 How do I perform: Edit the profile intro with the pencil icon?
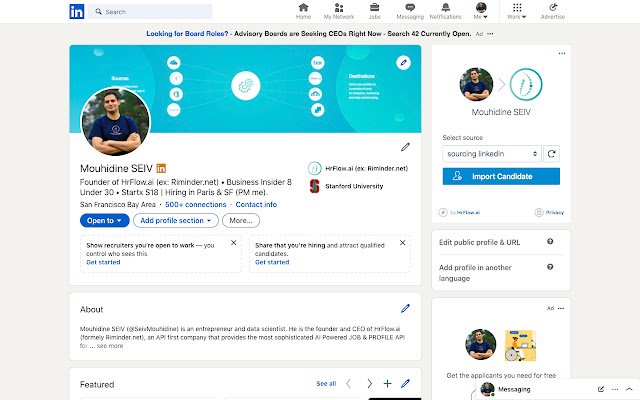point(405,147)
